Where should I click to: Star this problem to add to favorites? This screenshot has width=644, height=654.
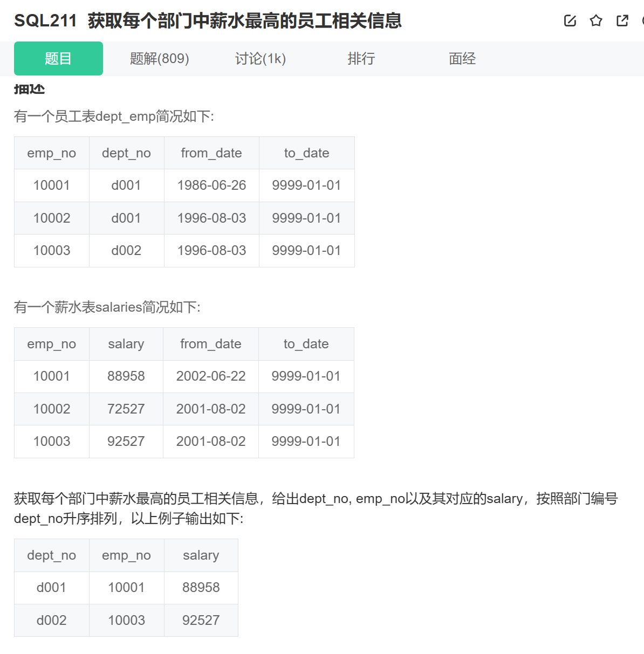595,20
